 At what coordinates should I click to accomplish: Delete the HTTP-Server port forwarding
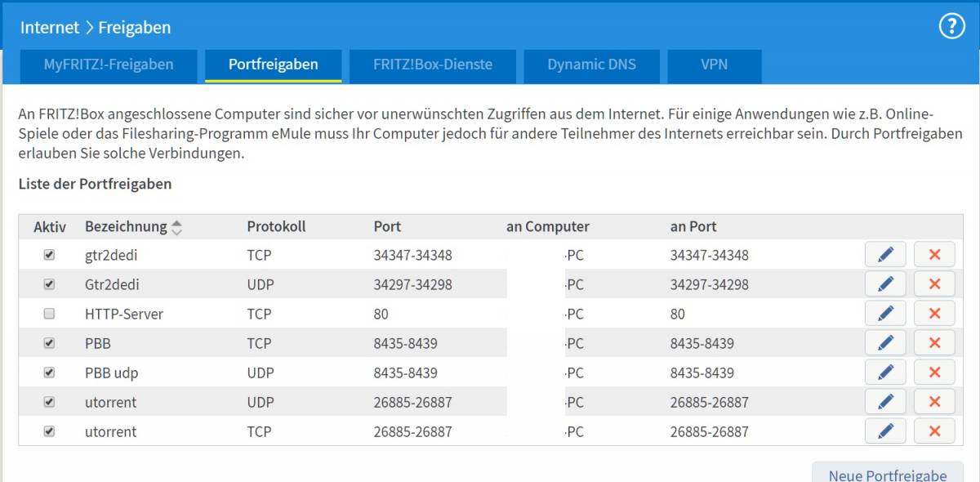click(x=934, y=314)
